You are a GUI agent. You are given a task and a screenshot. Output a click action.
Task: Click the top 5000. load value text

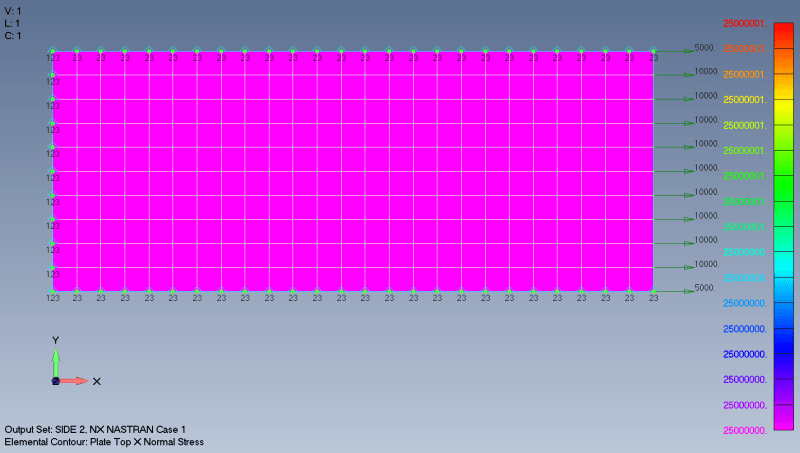705,47
